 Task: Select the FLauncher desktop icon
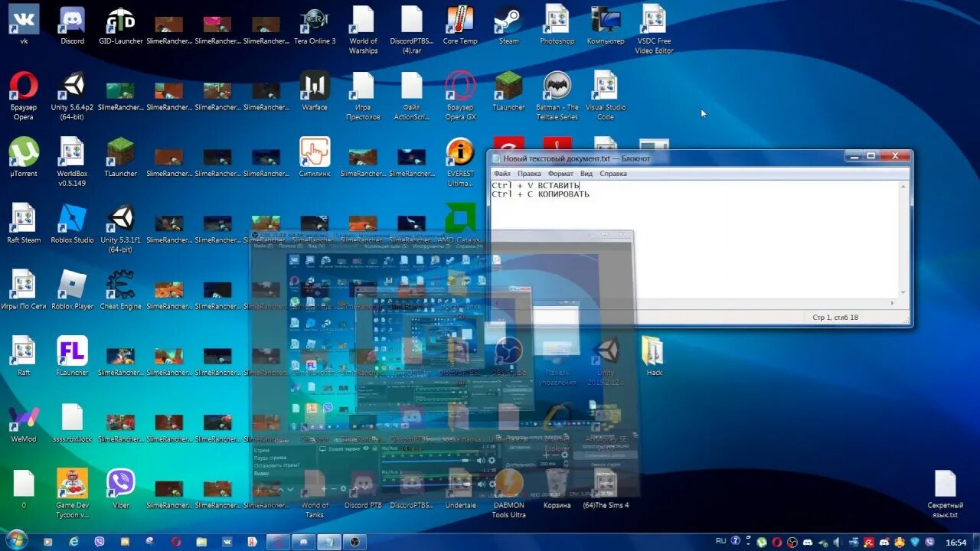(x=72, y=356)
